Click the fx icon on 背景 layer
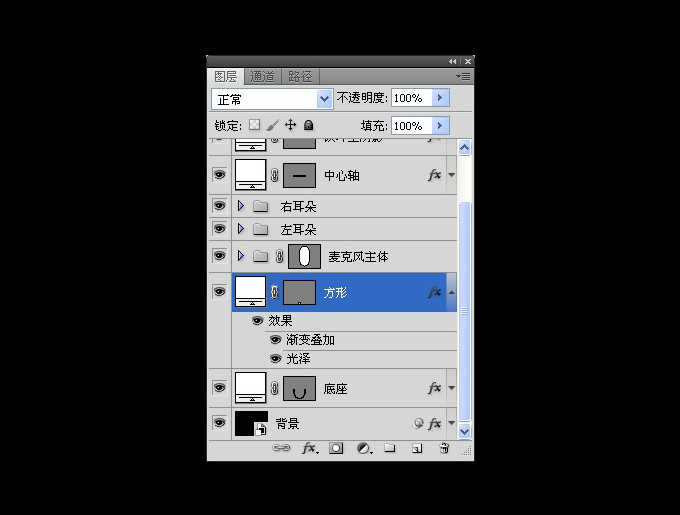The width and height of the screenshot is (680, 515). 435,423
